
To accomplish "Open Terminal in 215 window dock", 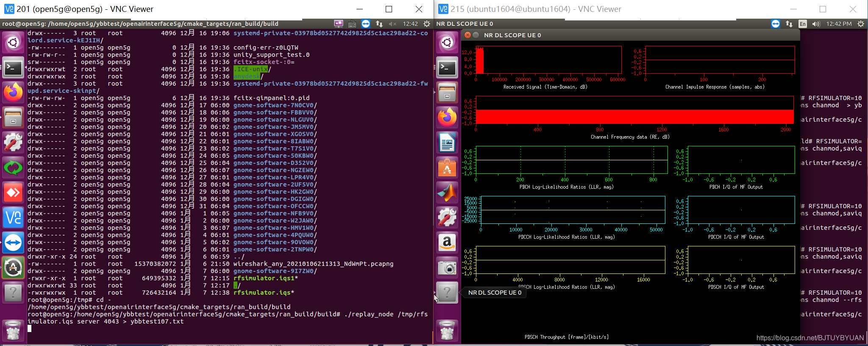I will (447, 67).
